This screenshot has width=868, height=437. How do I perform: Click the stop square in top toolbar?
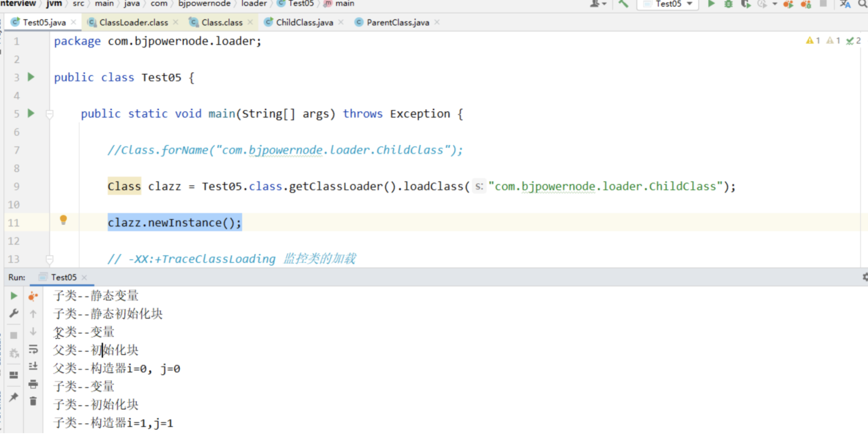[x=823, y=4]
